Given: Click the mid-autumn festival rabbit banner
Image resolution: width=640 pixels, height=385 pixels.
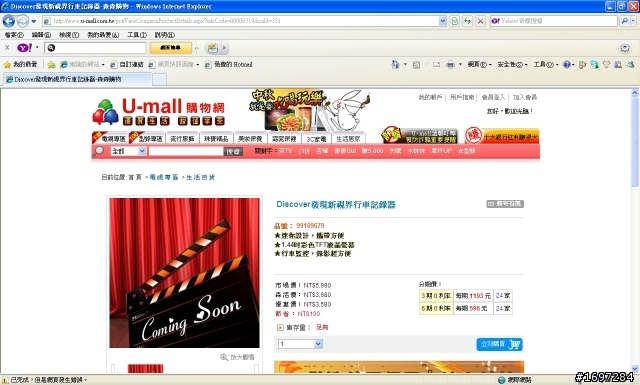Looking at the screenshot, I should [x=310, y=110].
